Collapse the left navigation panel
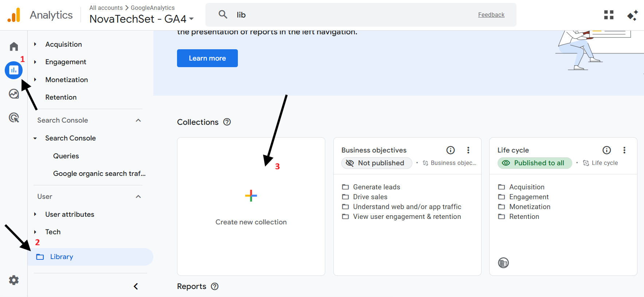Screen dimensions: 644x297 pyautogui.click(x=136, y=286)
